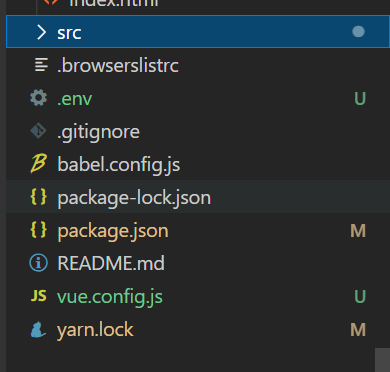
Task: Click the gear icon beside .env
Action: click(39, 98)
